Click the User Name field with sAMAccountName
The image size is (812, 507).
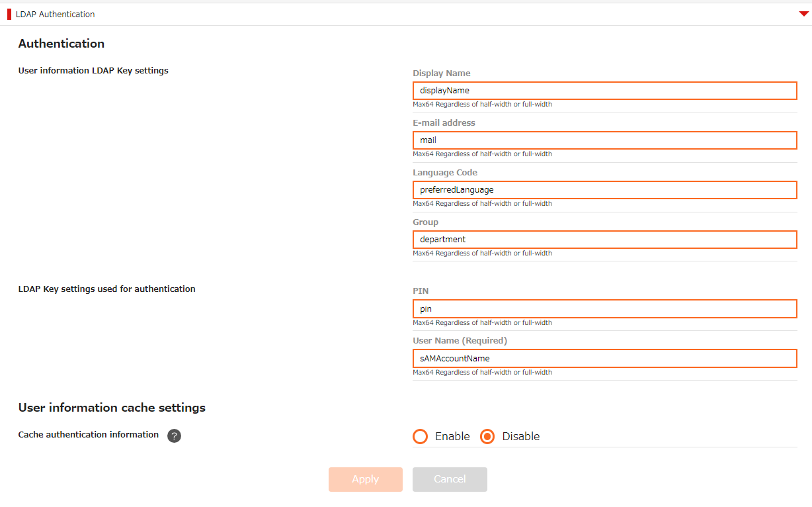click(604, 359)
